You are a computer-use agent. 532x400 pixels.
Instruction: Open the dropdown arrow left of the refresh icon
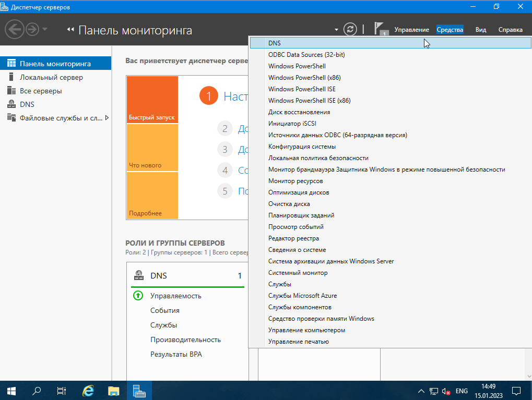(x=336, y=30)
